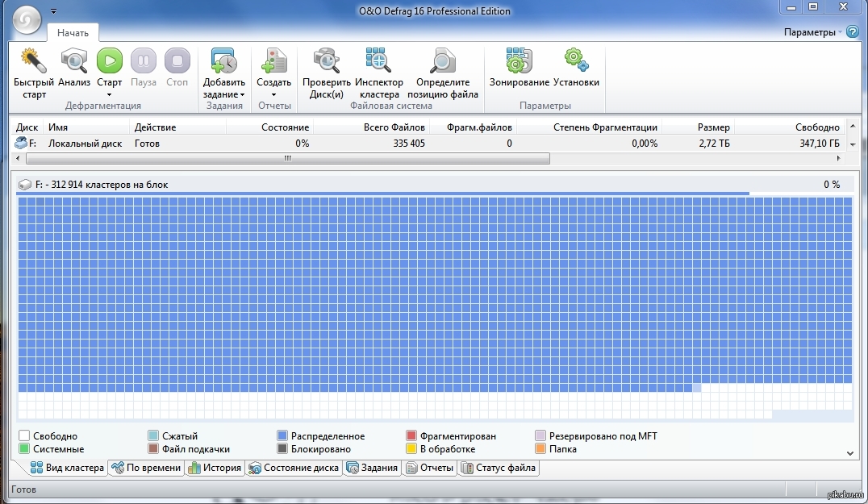Click the Фрагментирован red legend swatch
The height and width of the screenshot is (504, 868).
pos(411,436)
